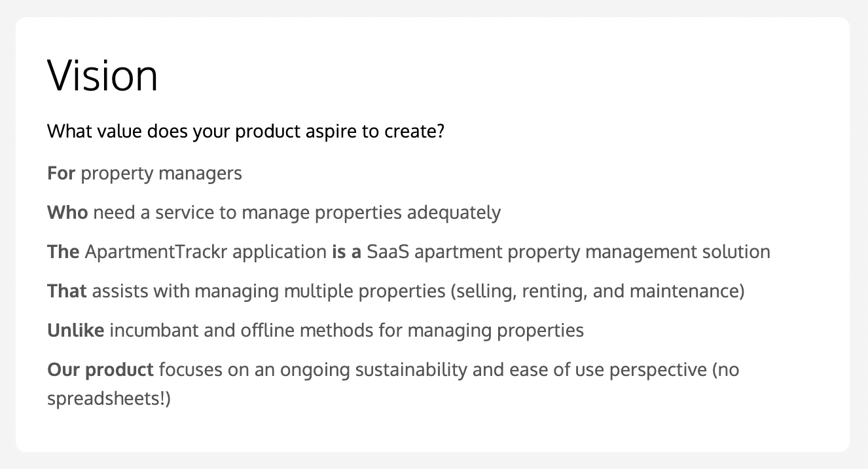The height and width of the screenshot is (469, 868).
Task: Click the word spreadsheets on the last line
Action: 104,399
